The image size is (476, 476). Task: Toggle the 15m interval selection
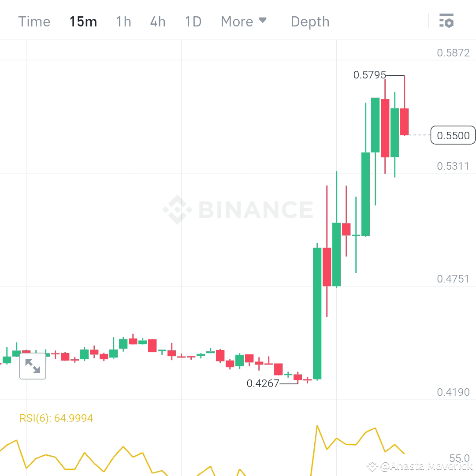[83, 21]
